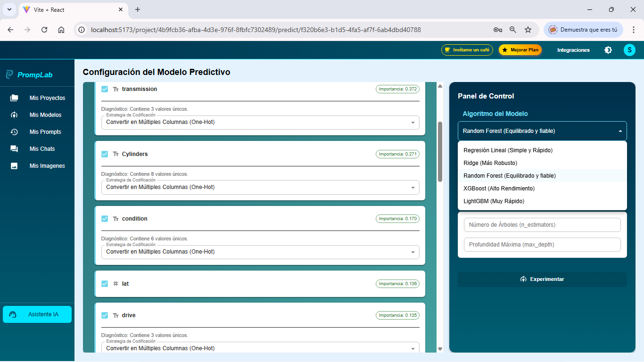
Task: Click the Mis Chats bubble icon
Action: point(14,149)
